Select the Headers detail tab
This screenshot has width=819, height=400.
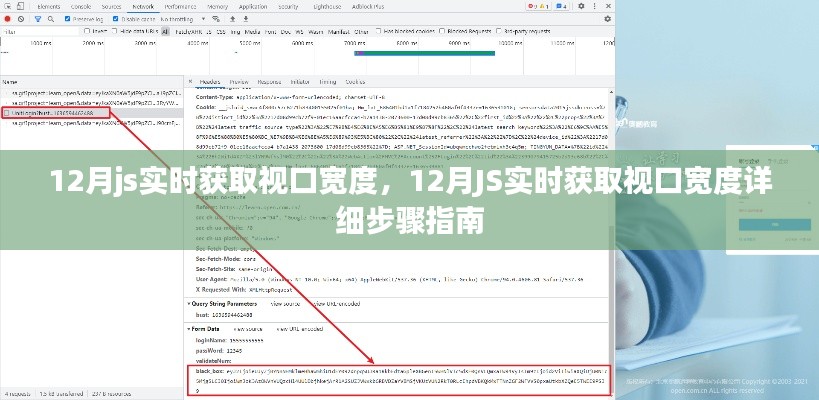[210, 81]
